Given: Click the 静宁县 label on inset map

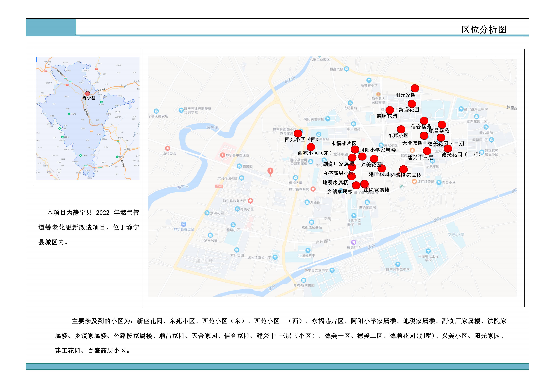Looking at the screenshot, I should coord(89,98).
